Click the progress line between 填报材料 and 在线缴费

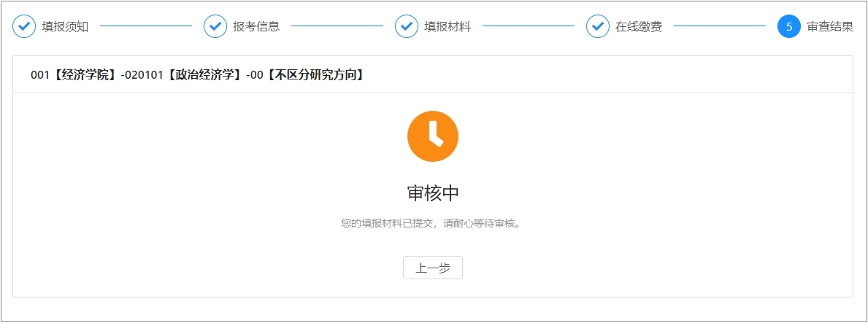coord(529,27)
